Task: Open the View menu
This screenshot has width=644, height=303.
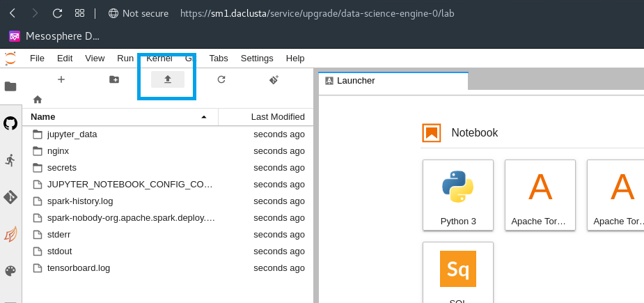Action: pyautogui.click(x=95, y=59)
